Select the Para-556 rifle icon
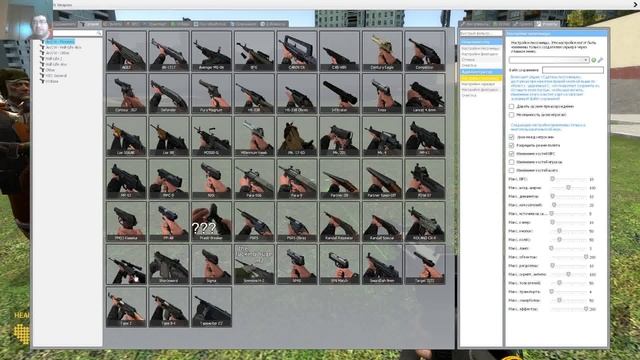The width and height of the screenshot is (640, 360). pyautogui.click(x=254, y=179)
